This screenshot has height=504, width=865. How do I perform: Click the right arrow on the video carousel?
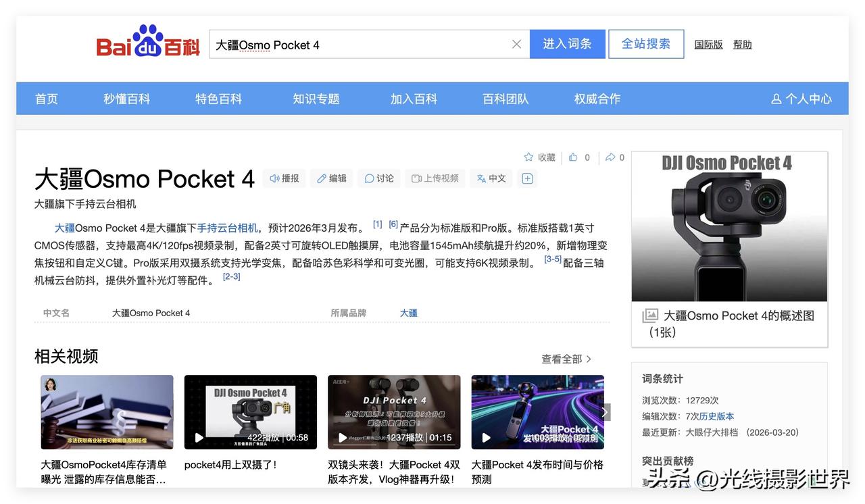(603, 411)
